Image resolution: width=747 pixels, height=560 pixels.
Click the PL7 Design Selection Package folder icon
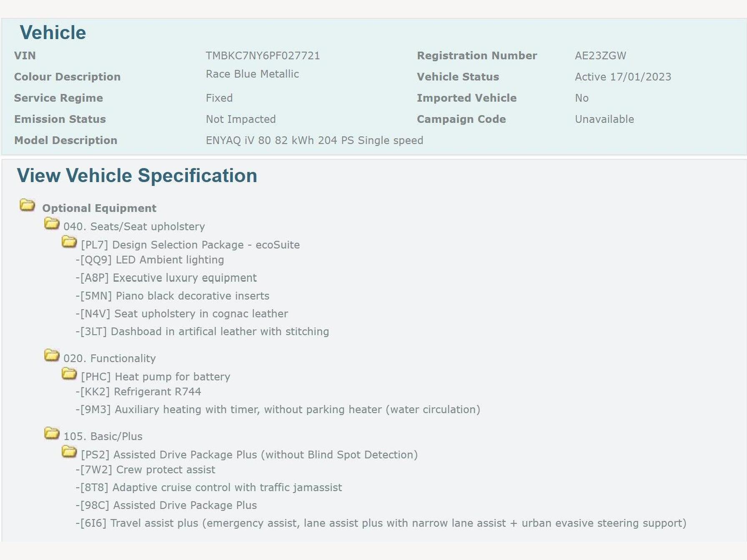pyautogui.click(x=69, y=242)
